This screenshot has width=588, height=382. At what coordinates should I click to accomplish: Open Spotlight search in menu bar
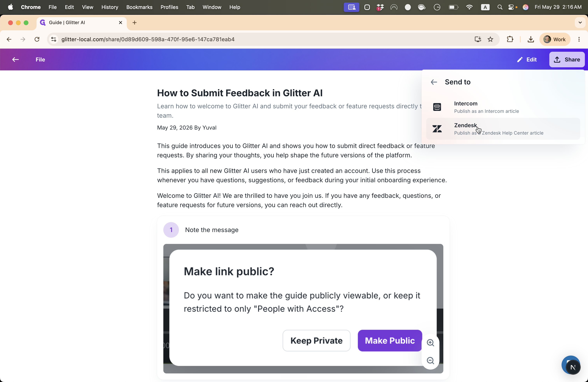(500, 7)
